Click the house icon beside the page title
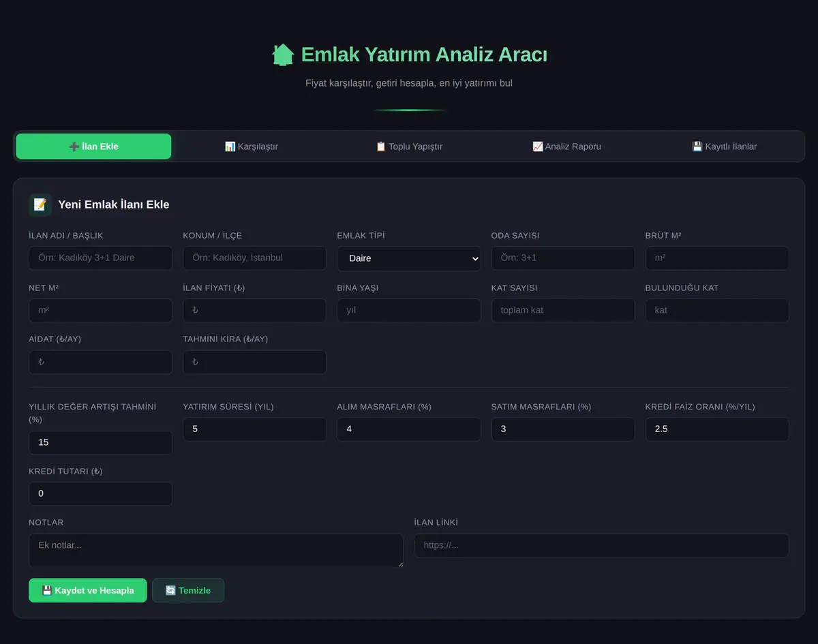 click(x=283, y=55)
